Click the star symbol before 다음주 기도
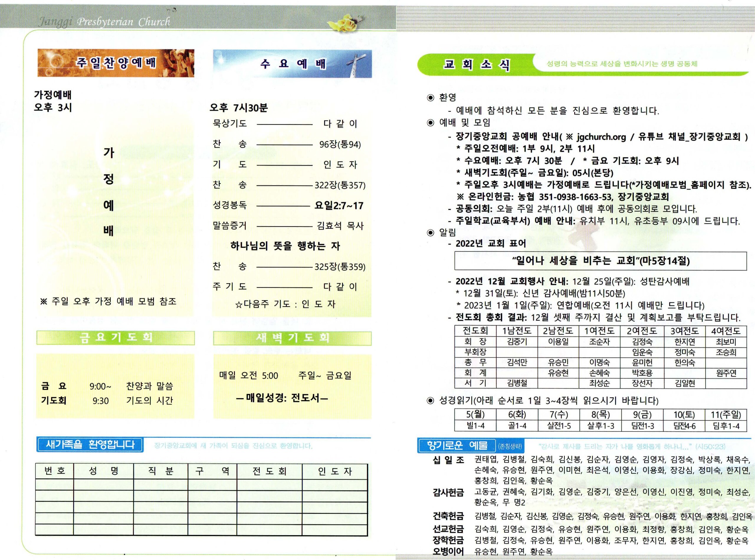This screenshot has width=755, height=560. pos(238,305)
